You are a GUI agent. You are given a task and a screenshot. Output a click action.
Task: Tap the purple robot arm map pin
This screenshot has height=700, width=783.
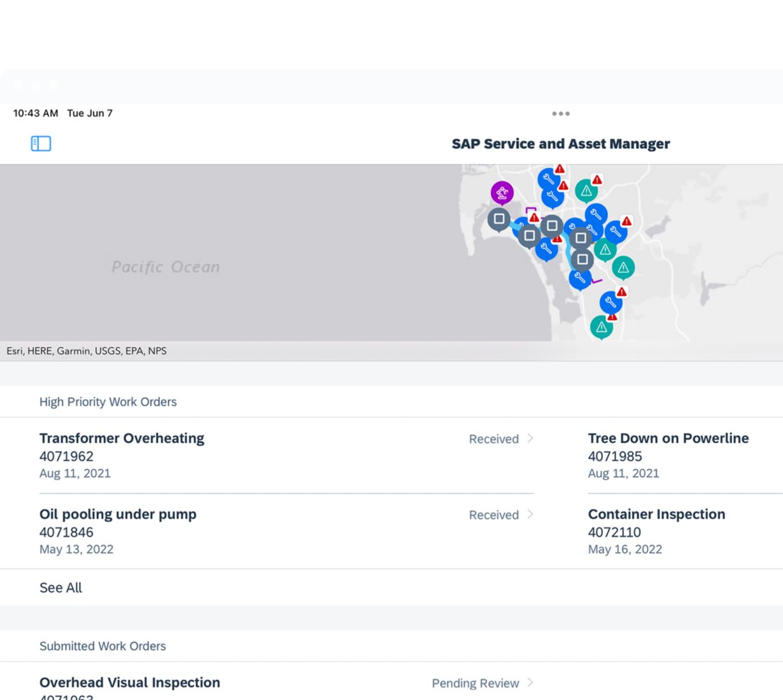coord(502,192)
